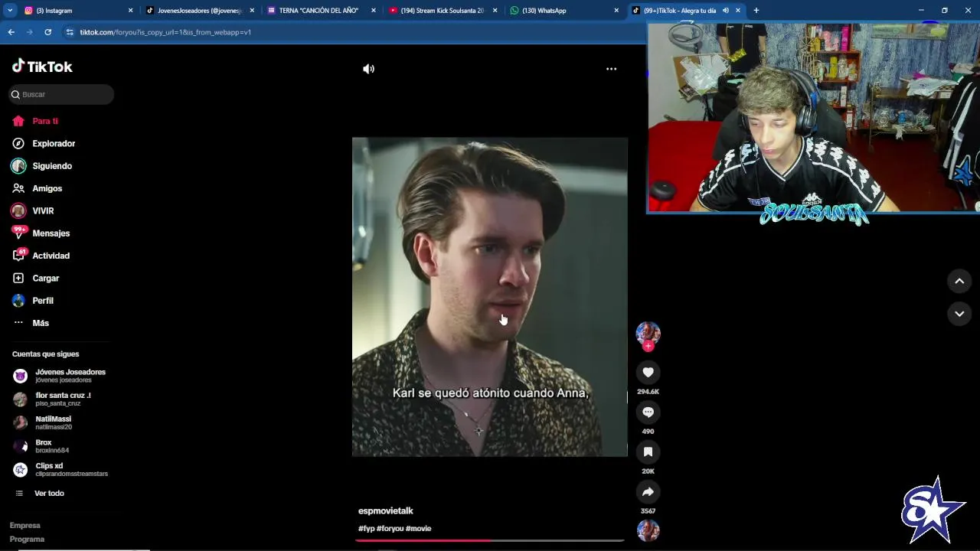Go back in browser
This screenshot has width=980, height=551.
point(11,32)
